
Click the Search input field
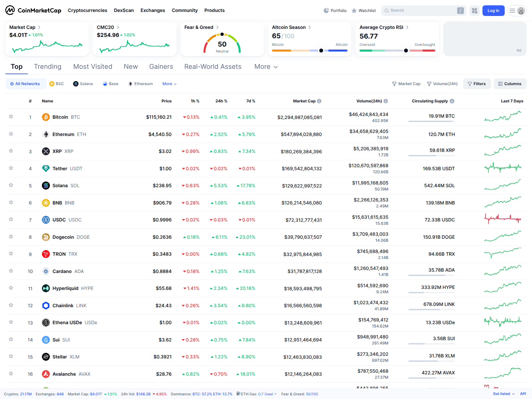point(424,11)
